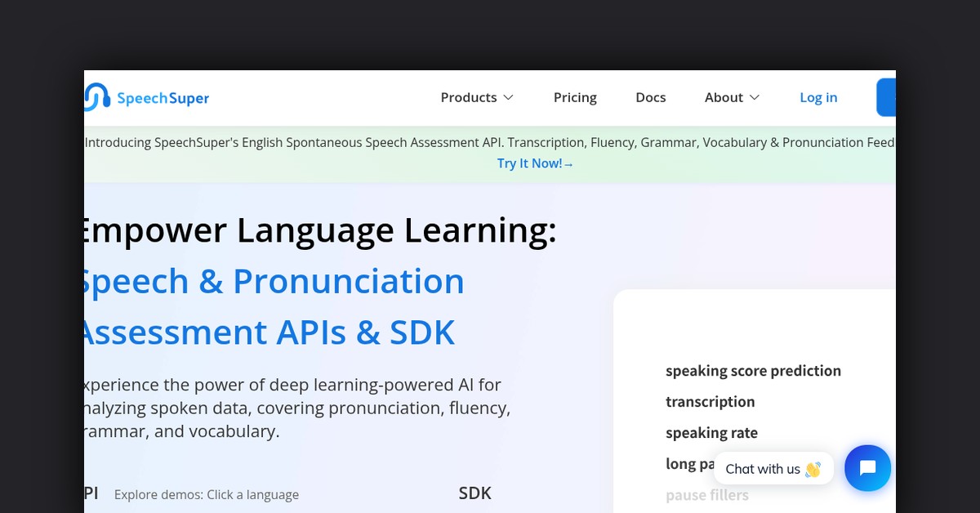Viewport: 980px width, 513px height.
Task: Select the transcription feature item
Action: tap(710, 402)
